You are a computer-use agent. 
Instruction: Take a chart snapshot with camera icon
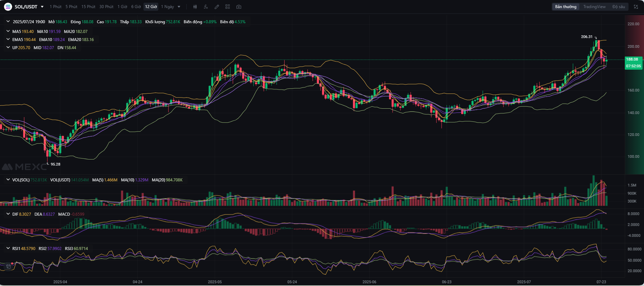[x=239, y=7]
